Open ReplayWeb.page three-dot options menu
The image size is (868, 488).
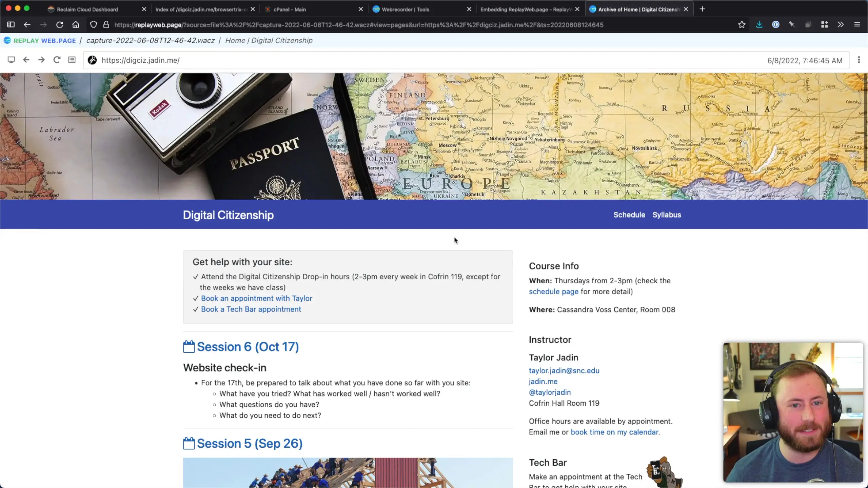tap(859, 60)
